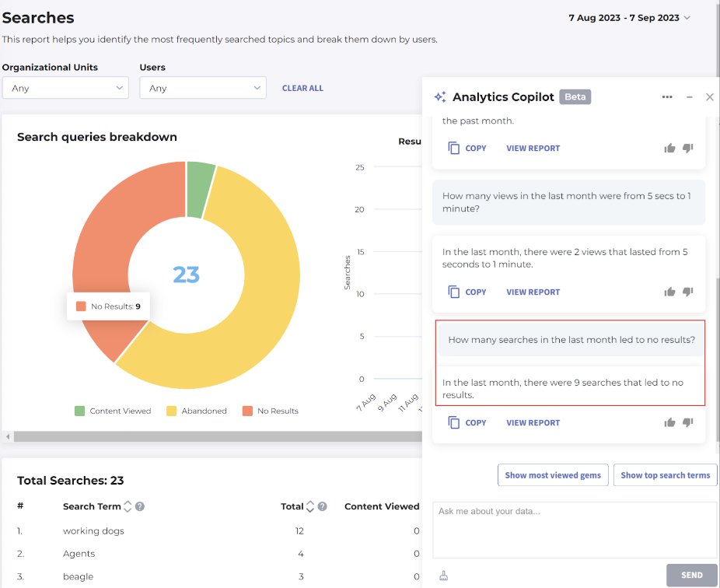Click the Total value 12 for working dogs
Viewport: 720px width, 588px height.
[299, 531]
